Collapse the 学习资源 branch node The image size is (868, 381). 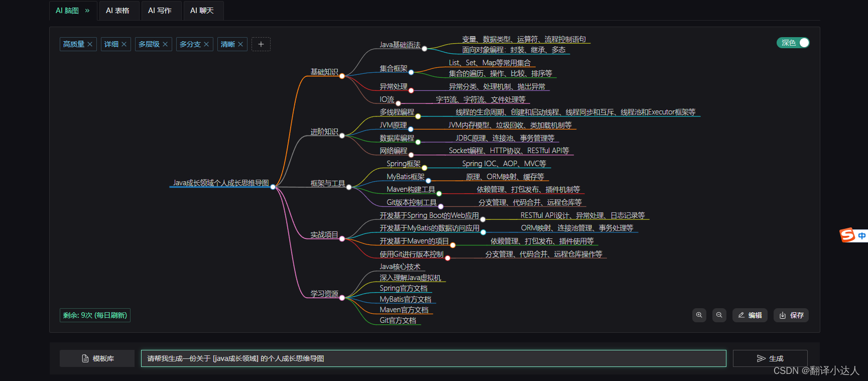point(342,298)
